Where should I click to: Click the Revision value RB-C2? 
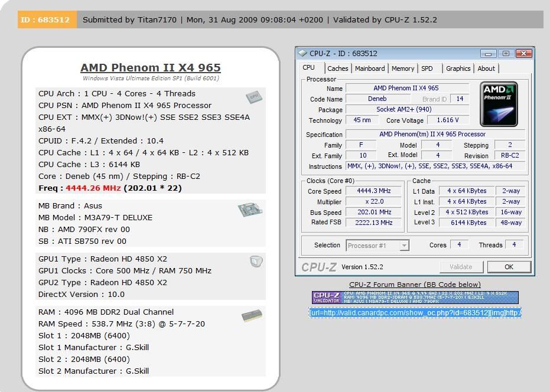510,155
